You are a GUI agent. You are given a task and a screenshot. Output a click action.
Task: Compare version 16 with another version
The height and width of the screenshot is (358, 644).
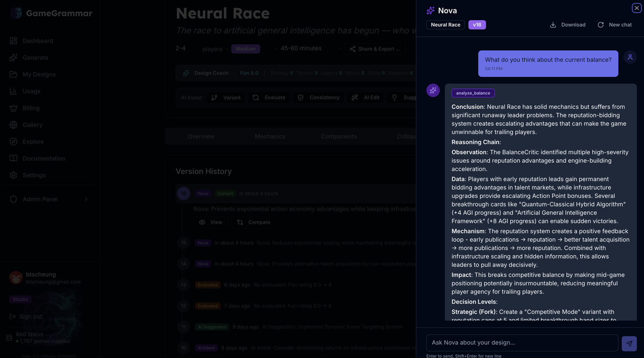(x=254, y=222)
